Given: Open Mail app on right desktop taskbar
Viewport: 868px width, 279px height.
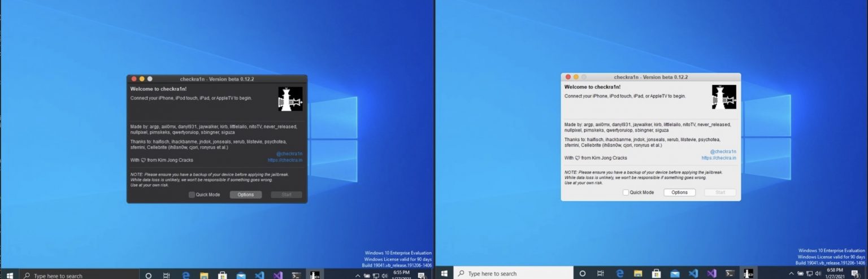Looking at the screenshot, I should (x=675, y=273).
